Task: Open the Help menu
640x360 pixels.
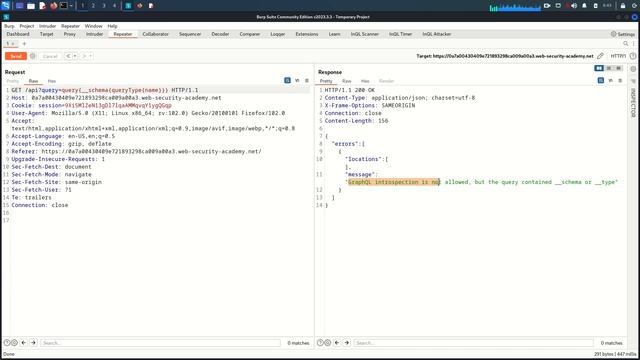Action: tap(112, 26)
